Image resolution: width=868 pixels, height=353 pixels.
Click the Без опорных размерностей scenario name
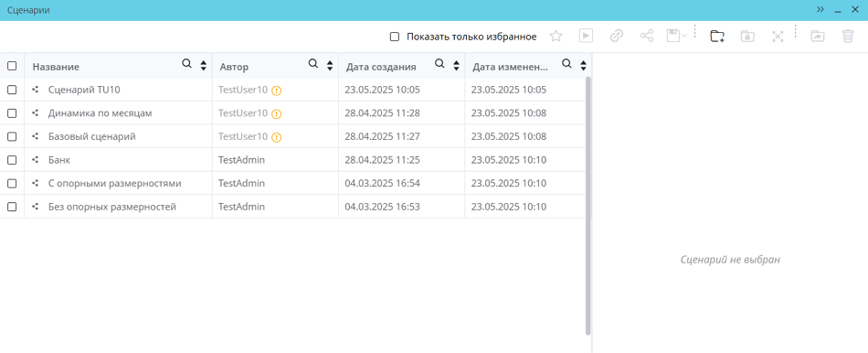pyautogui.click(x=112, y=207)
